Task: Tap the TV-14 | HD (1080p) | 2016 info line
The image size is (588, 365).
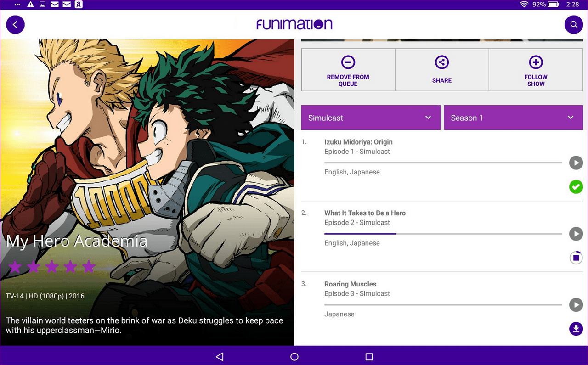Action: tap(45, 296)
